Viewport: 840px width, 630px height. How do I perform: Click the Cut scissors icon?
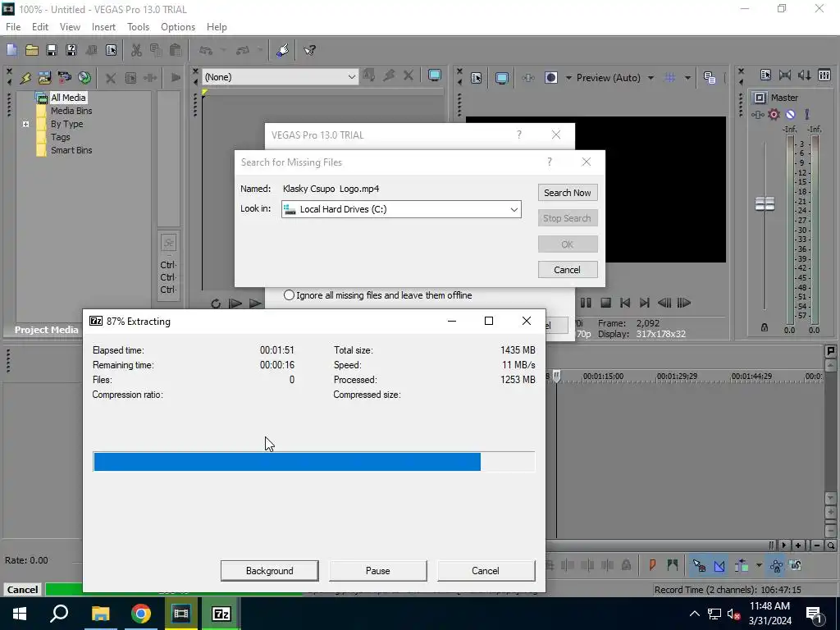tap(136, 50)
